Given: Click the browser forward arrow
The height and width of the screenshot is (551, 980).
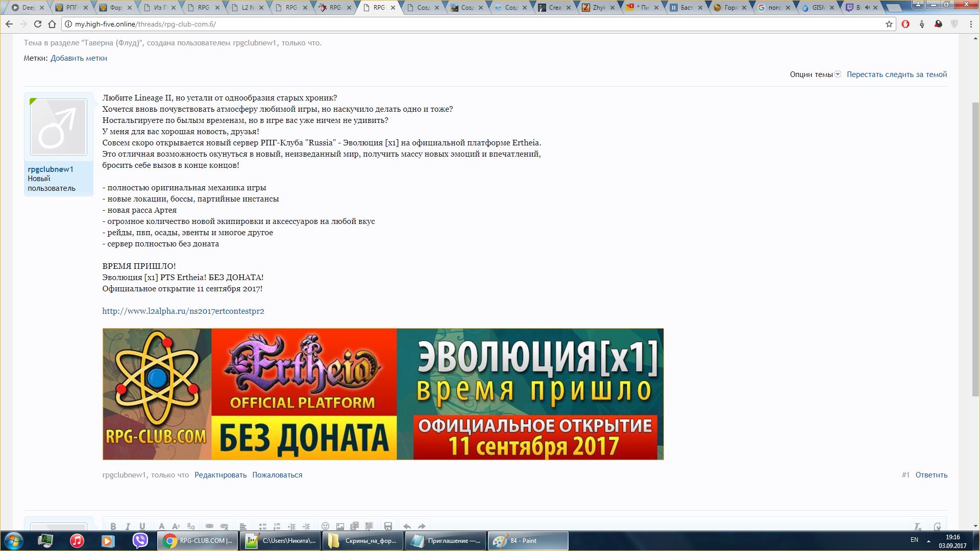Looking at the screenshot, I should click(x=23, y=24).
